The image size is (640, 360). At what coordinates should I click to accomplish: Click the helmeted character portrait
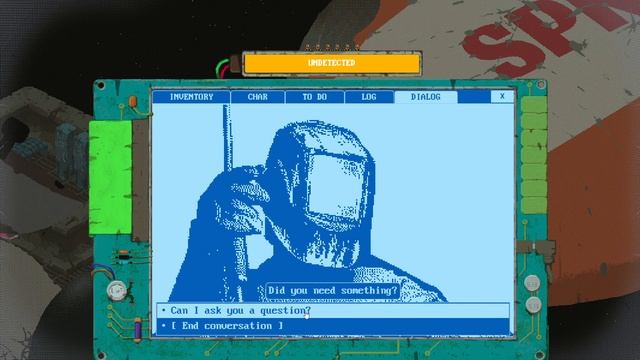tap(308, 211)
